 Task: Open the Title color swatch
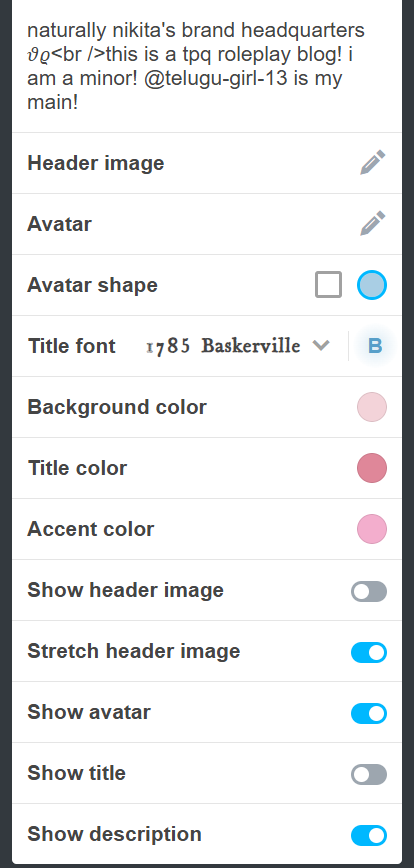coord(371,468)
